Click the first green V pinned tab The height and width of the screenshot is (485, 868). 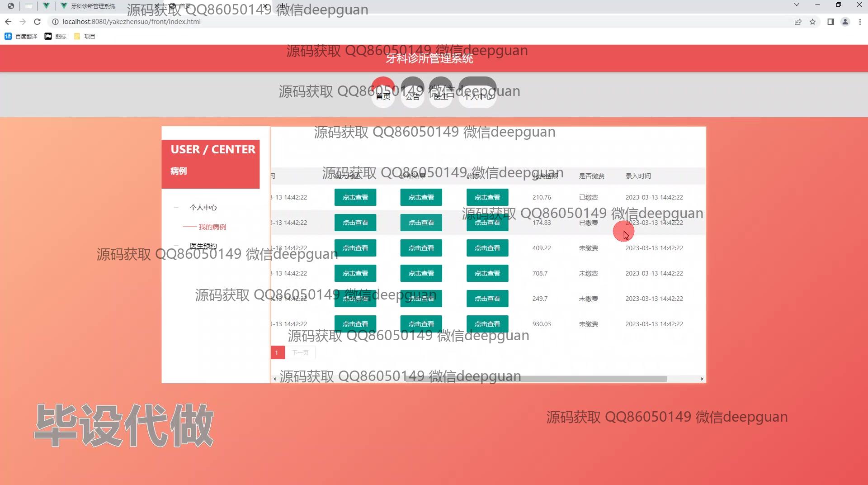[46, 6]
